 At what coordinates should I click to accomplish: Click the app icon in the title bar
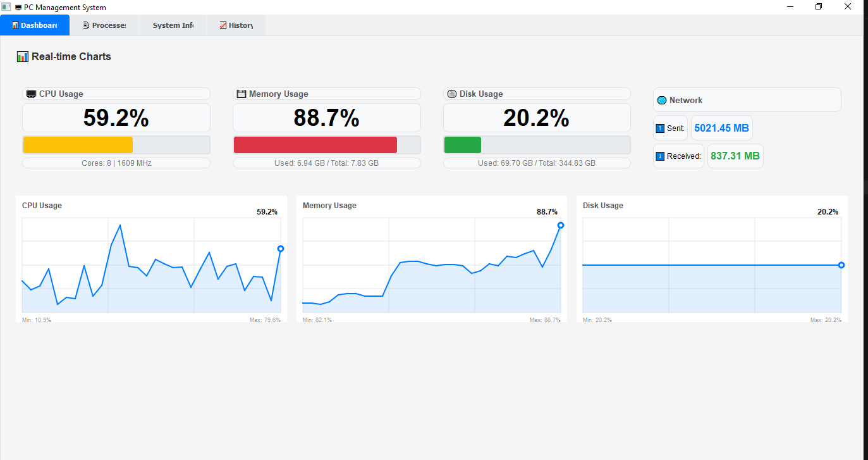pyautogui.click(x=6, y=7)
